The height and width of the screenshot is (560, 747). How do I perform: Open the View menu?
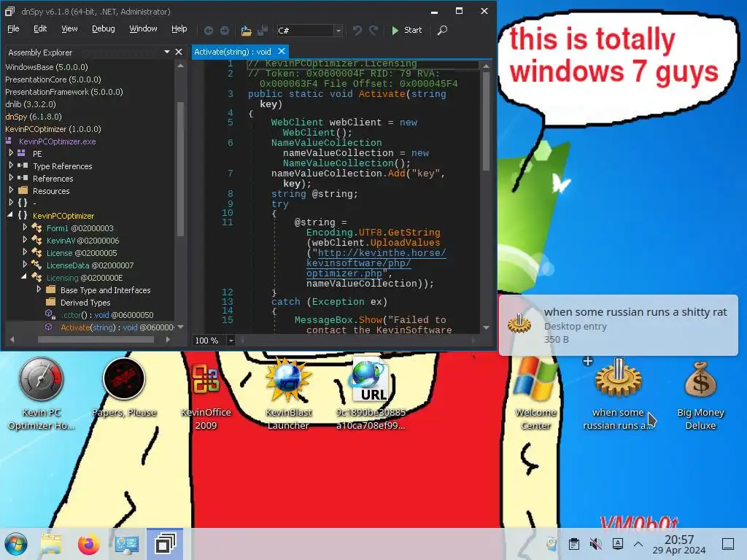click(x=69, y=28)
